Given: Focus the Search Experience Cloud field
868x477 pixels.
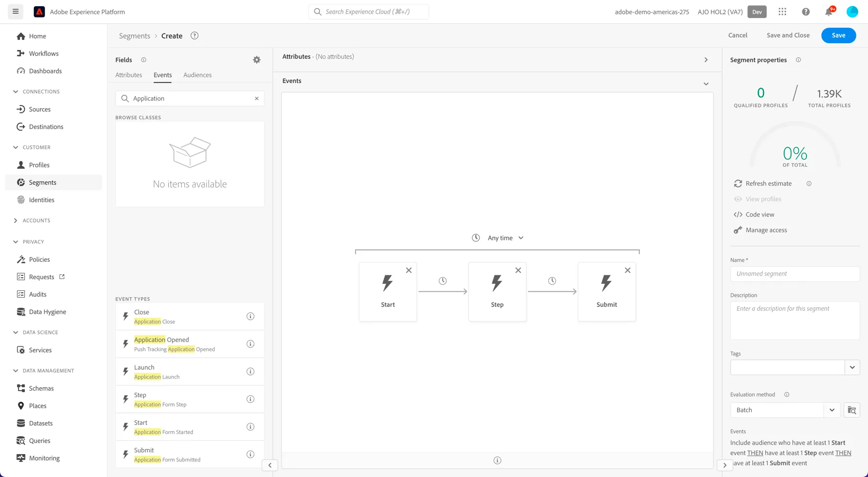Looking at the screenshot, I should coord(368,12).
